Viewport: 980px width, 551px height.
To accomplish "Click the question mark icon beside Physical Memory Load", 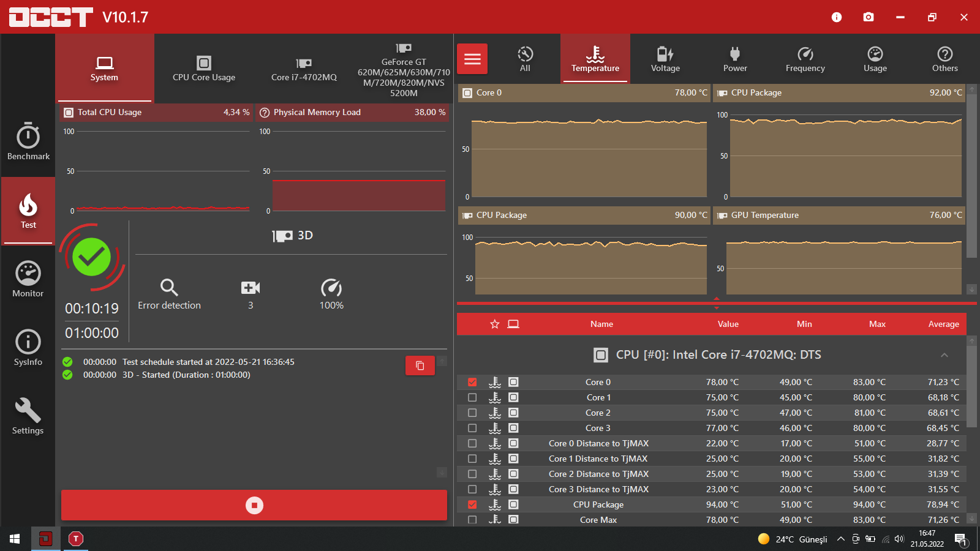I will point(265,113).
